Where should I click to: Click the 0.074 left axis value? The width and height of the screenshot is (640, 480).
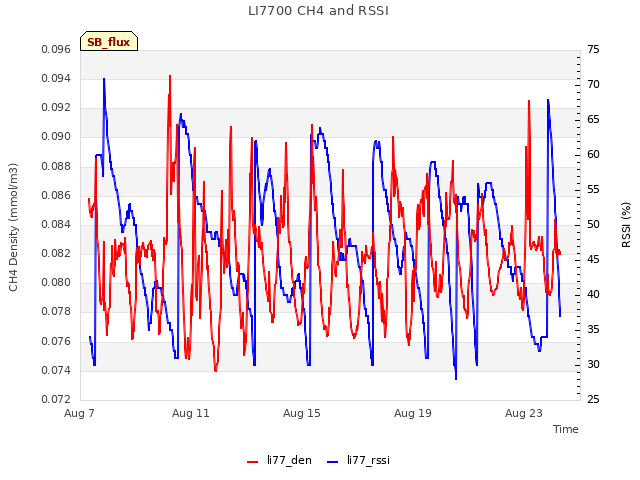pyautogui.click(x=56, y=371)
